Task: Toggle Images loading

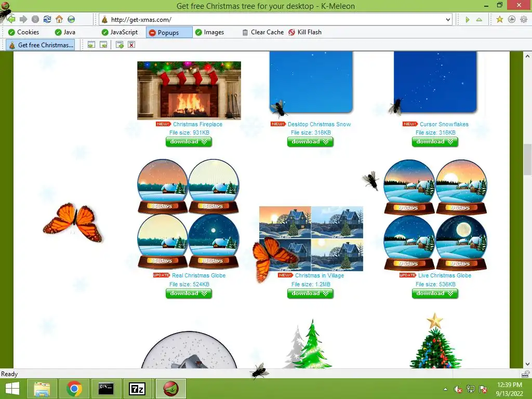Action: pyautogui.click(x=209, y=32)
